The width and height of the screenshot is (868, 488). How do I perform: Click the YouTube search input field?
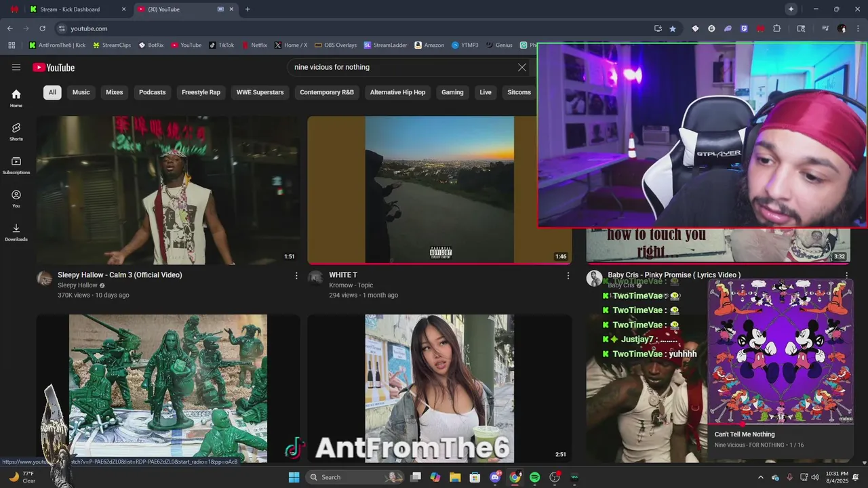pos(400,67)
